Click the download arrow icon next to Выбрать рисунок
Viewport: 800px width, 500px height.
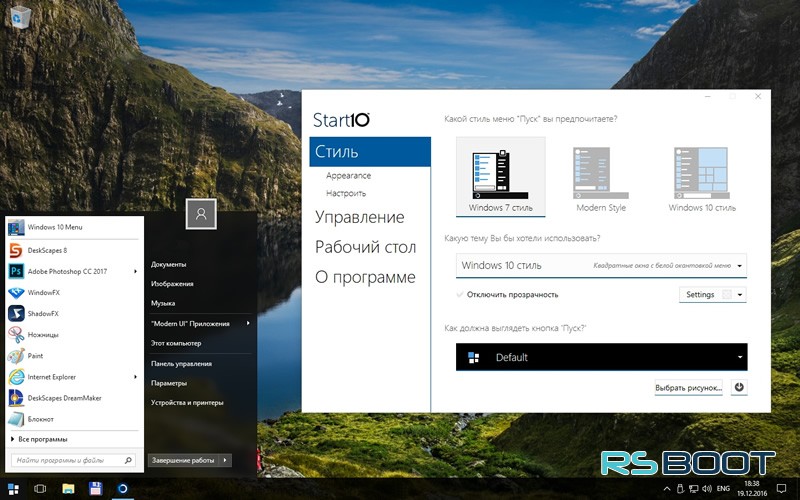pyautogui.click(x=739, y=387)
